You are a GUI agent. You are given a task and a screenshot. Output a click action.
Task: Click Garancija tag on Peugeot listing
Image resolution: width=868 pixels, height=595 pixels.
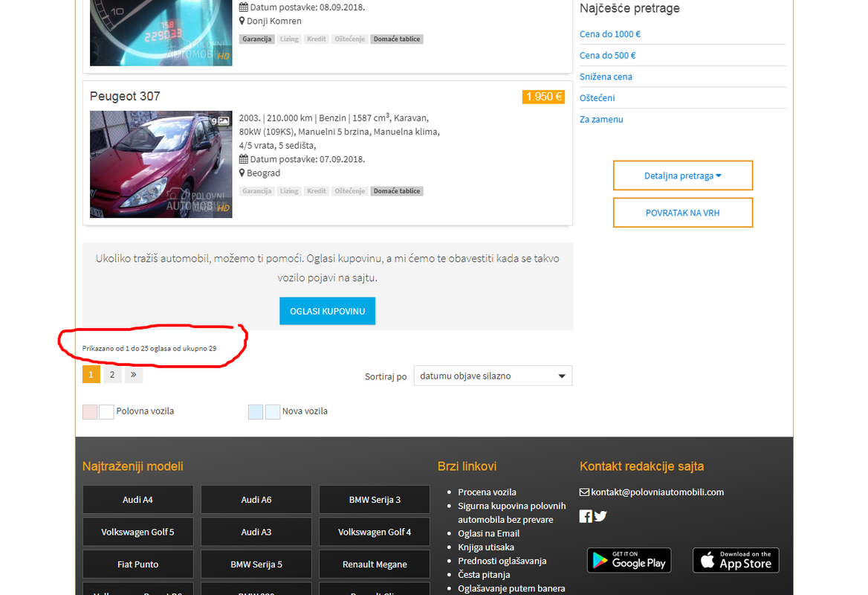pos(257,191)
